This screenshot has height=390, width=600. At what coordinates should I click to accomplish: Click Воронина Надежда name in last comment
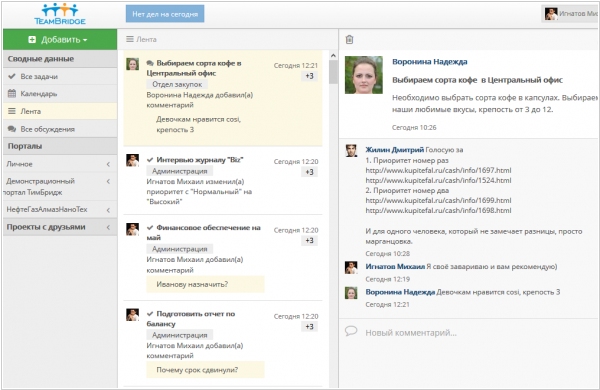click(400, 292)
